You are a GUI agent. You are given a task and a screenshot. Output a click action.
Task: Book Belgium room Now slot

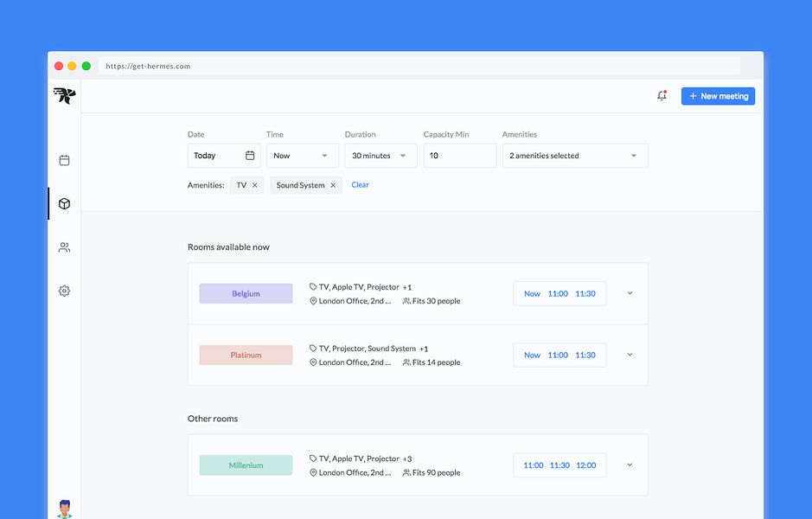(532, 294)
